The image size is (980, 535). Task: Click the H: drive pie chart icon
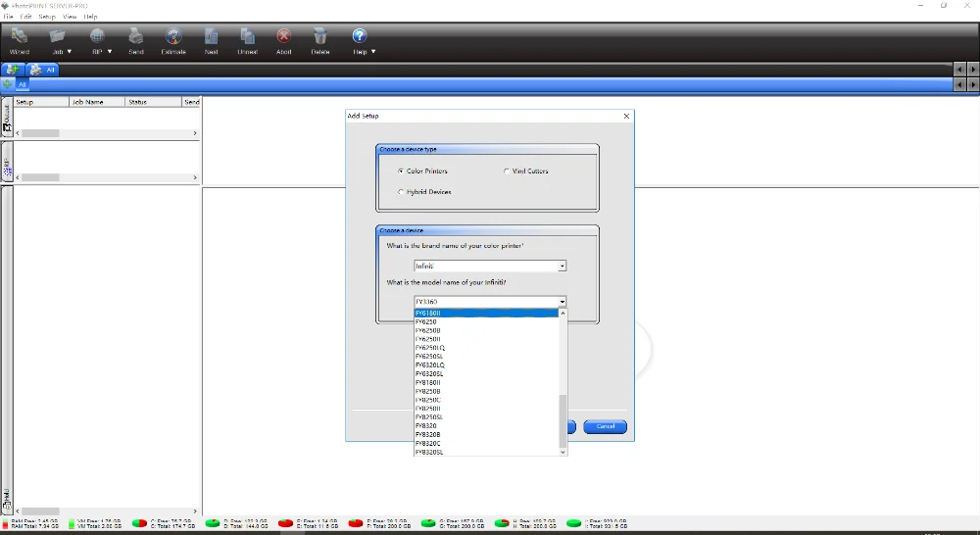tap(501, 524)
